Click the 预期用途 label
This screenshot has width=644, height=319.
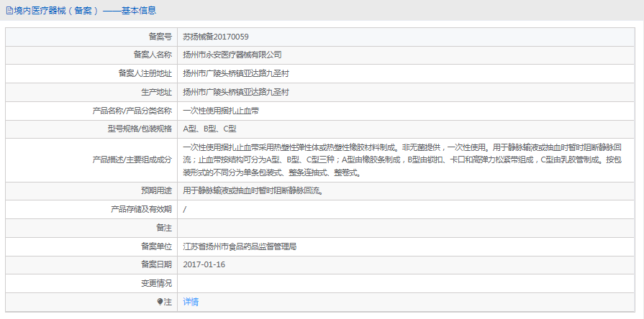156,190
